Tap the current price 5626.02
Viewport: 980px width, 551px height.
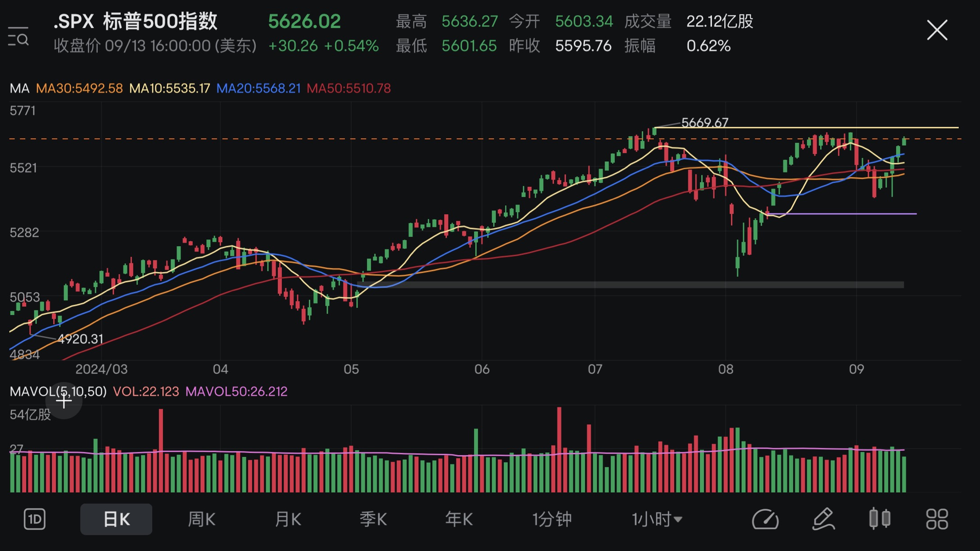click(304, 22)
